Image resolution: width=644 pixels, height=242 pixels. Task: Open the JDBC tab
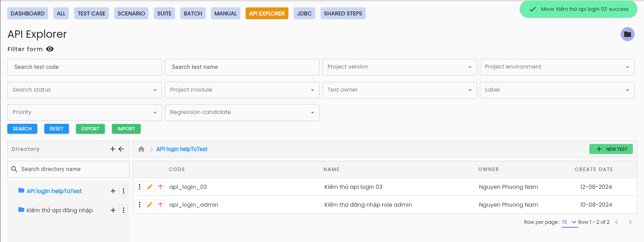pos(304,13)
